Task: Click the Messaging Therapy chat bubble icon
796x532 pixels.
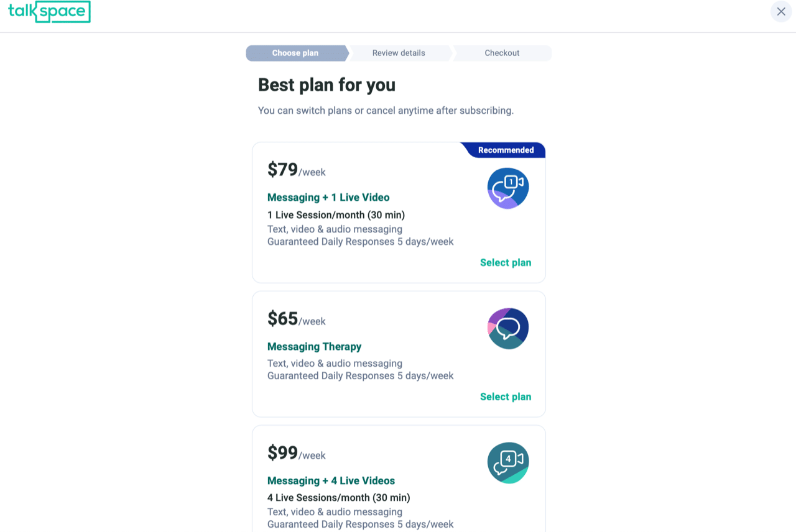Action: click(x=508, y=328)
